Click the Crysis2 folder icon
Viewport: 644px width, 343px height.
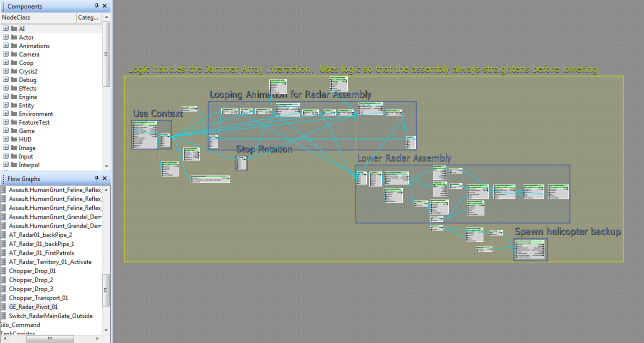(x=14, y=71)
